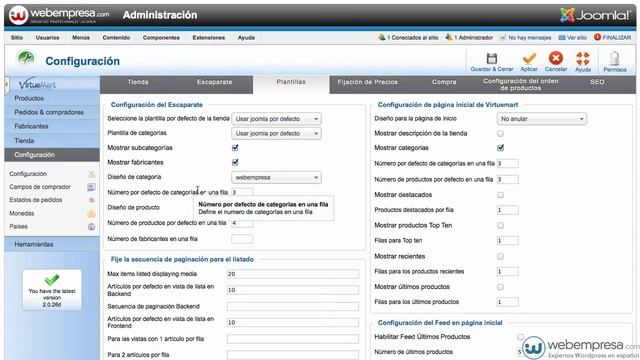Image resolution: width=640 pixels, height=360 pixels.
Task: Click the Max items listed displaying media field
Action: tap(293, 274)
